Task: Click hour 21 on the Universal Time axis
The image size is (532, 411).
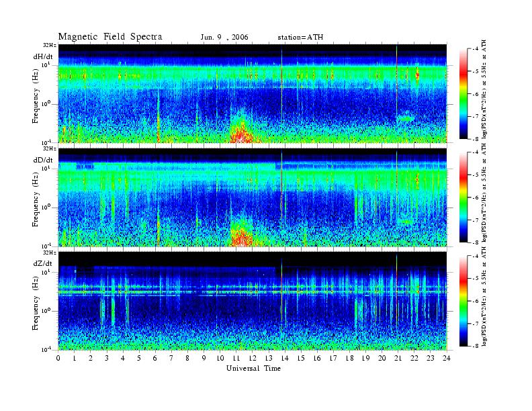Action: pos(398,358)
